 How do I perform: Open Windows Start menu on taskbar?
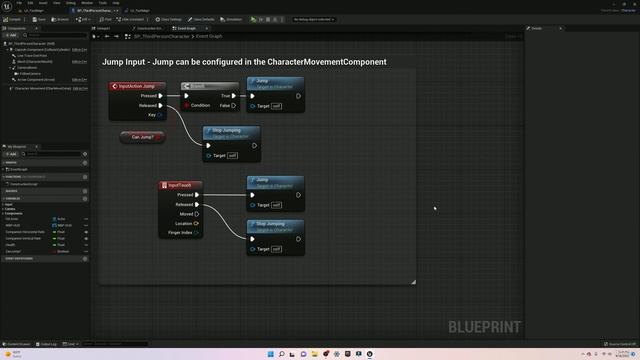pyautogui.click(x=270, y=354)
